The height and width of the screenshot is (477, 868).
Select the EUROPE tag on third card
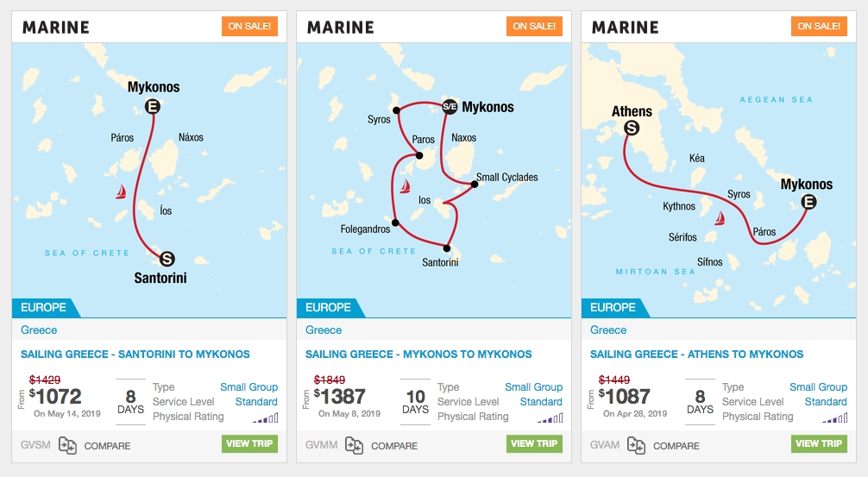pyautogui.click(x=612, y=308)
